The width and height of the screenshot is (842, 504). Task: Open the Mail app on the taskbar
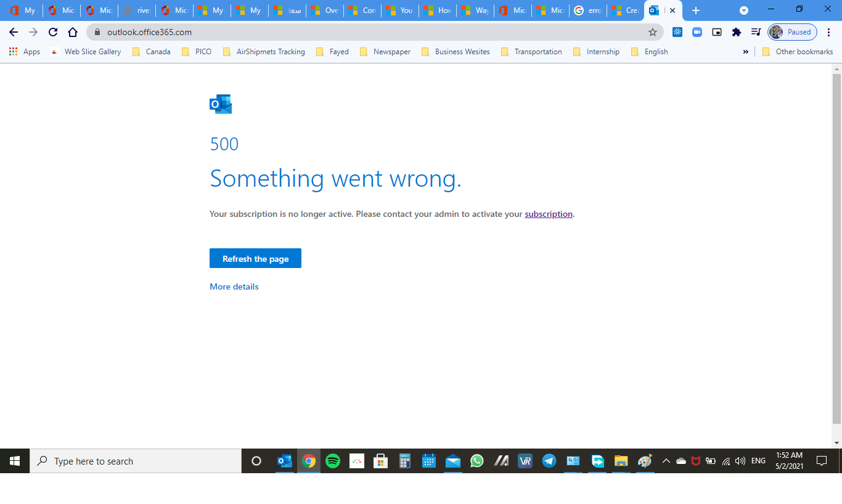453,461
